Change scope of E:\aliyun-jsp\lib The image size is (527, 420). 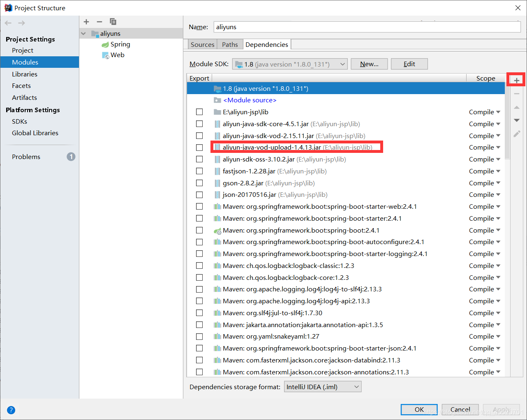pos(485,112)
